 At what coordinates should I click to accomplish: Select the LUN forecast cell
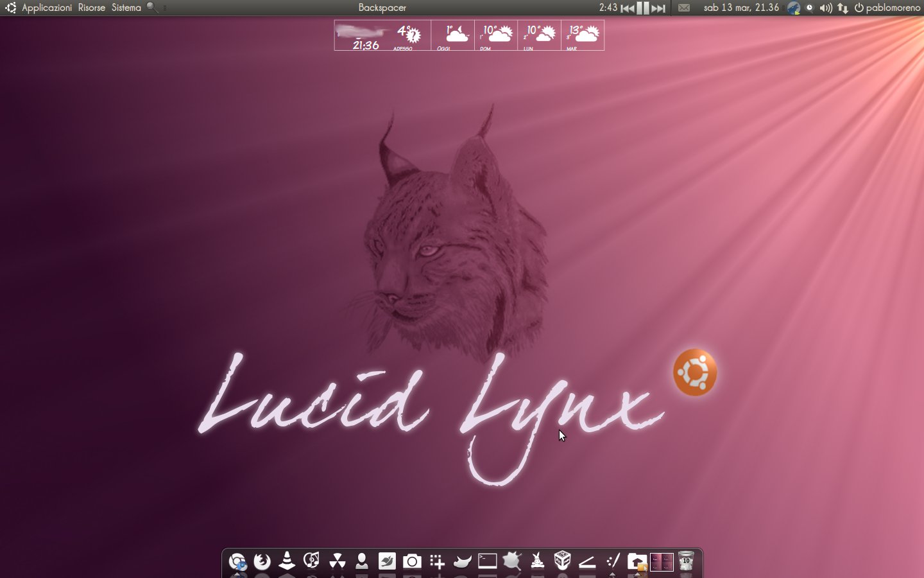coord(540,35)
